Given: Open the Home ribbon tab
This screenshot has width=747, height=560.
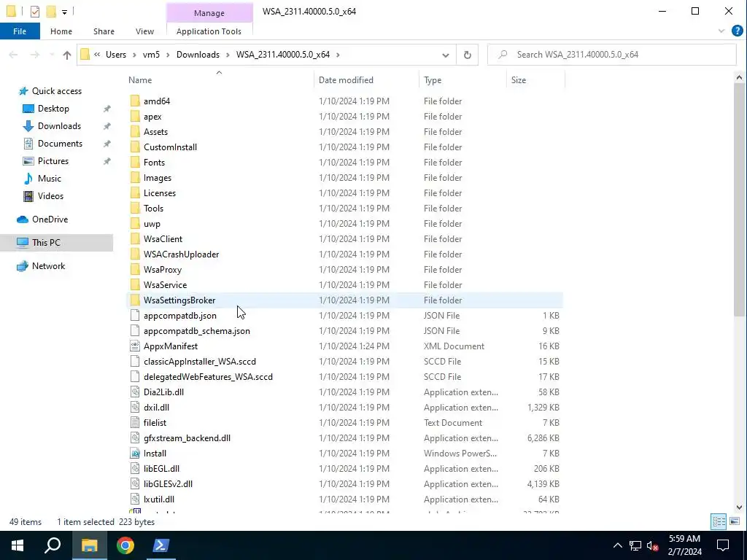Looking at the screenshot, I should (x=61, y=31).
